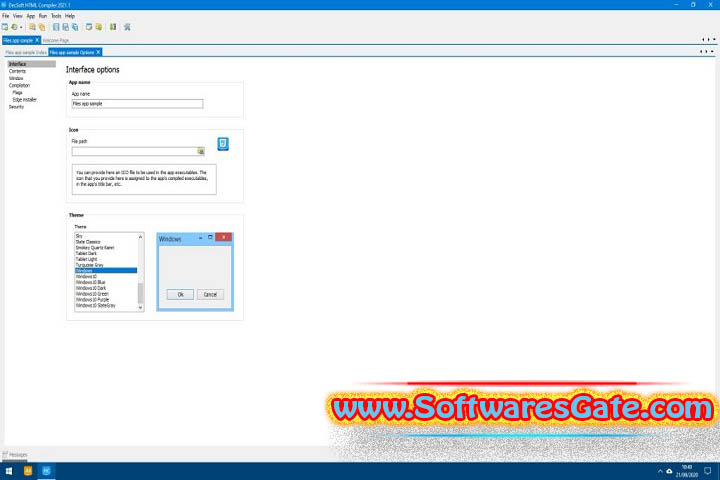
Task: Choose the plain Windows10 theme
Action: pos(106,277)
